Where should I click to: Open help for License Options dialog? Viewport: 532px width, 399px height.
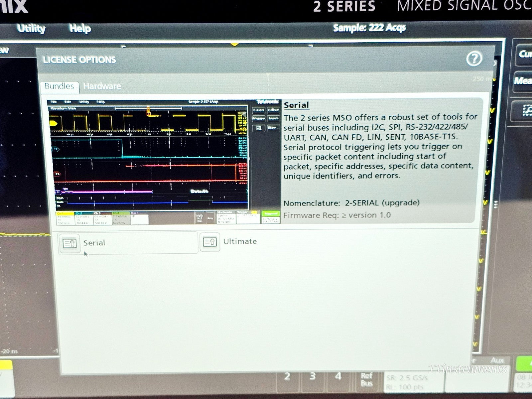(x=474, y=59)
